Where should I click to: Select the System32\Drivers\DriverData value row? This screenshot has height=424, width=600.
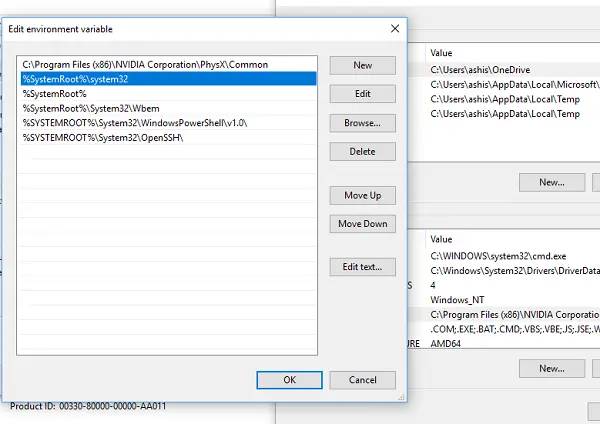tap(515, 271)
